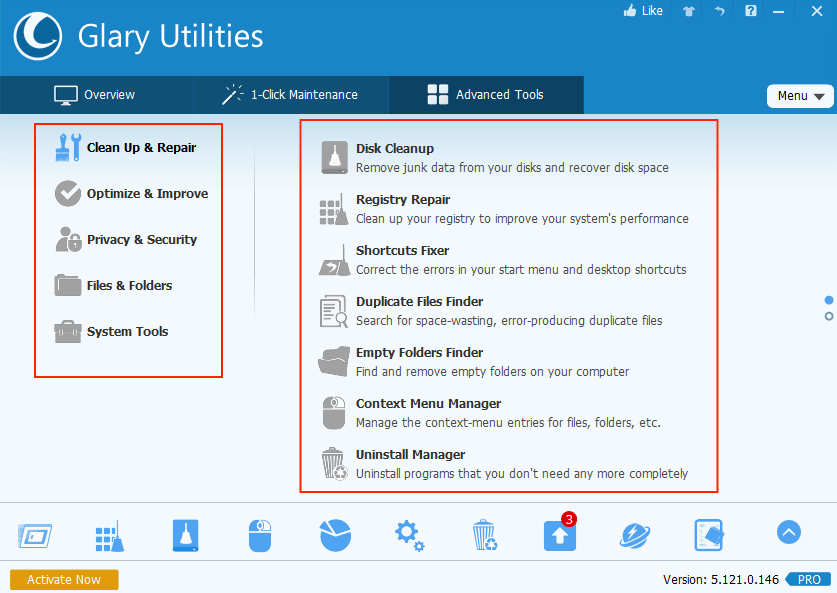Launch the Empty Folders Finder tool
837x593 pixels.
474,362
